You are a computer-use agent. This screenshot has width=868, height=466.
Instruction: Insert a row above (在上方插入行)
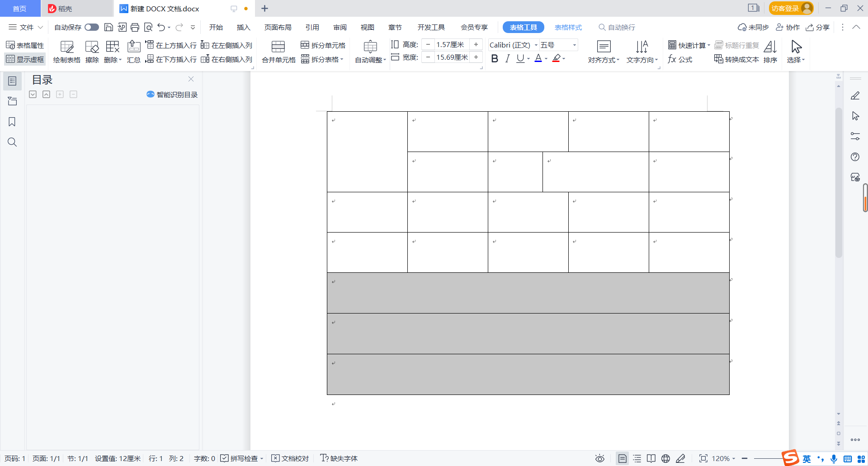[171, 45]
